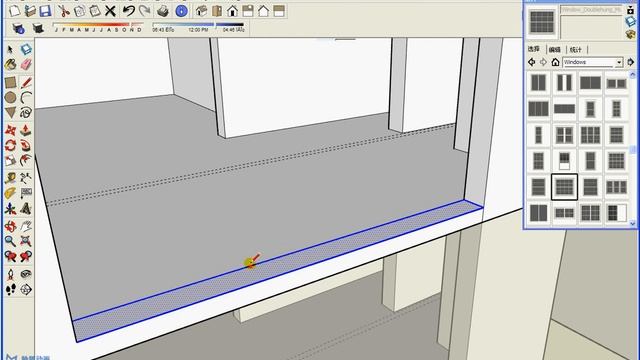Open shadow settings dialog icon
Viewport: 640px width, 360px height.
pos(18,28)
